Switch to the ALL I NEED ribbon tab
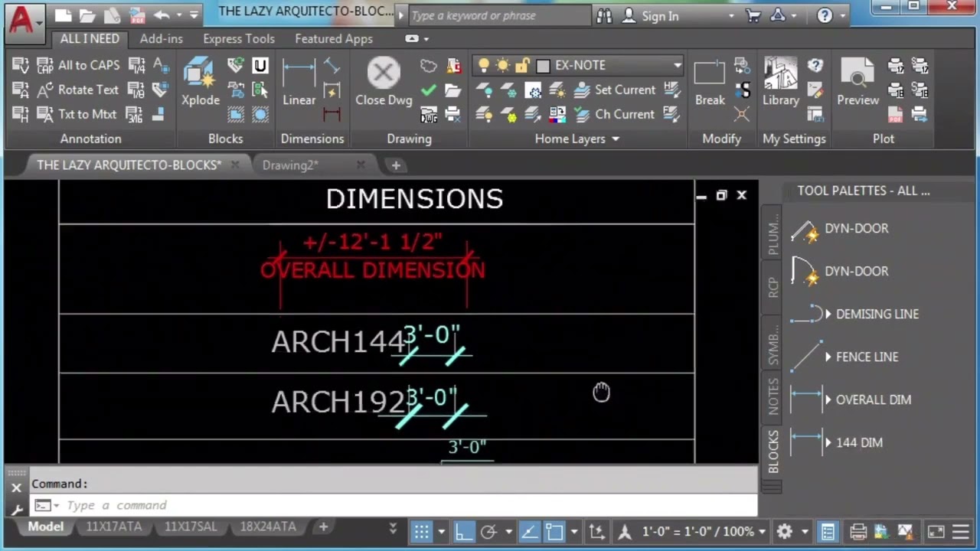Screen dimensions: 980x551 pos(90,38)
